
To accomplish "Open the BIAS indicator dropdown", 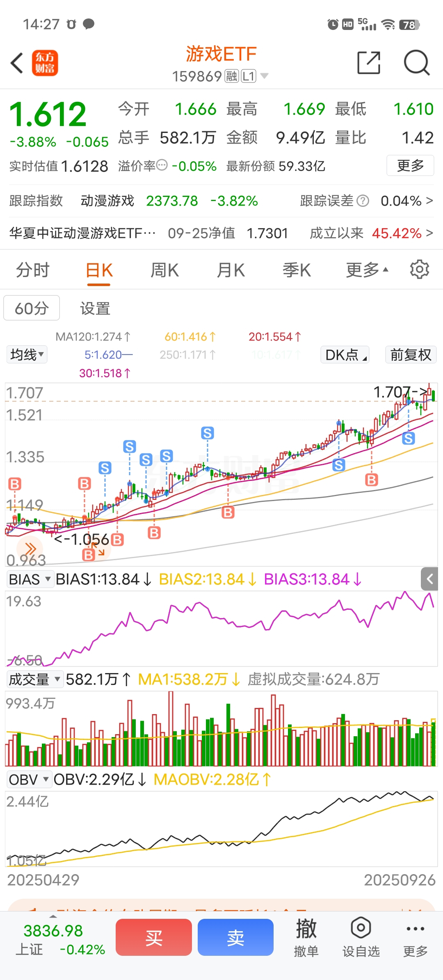I will [30, 579].
